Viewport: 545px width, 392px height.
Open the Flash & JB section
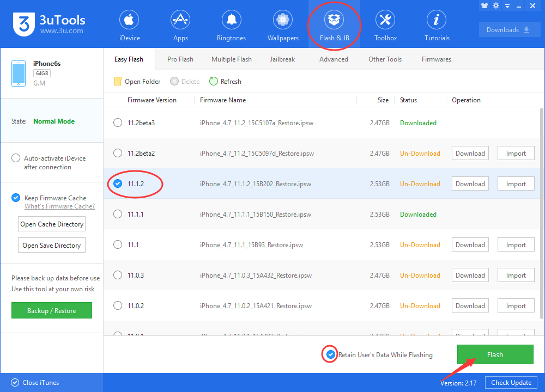coord(334,26)
